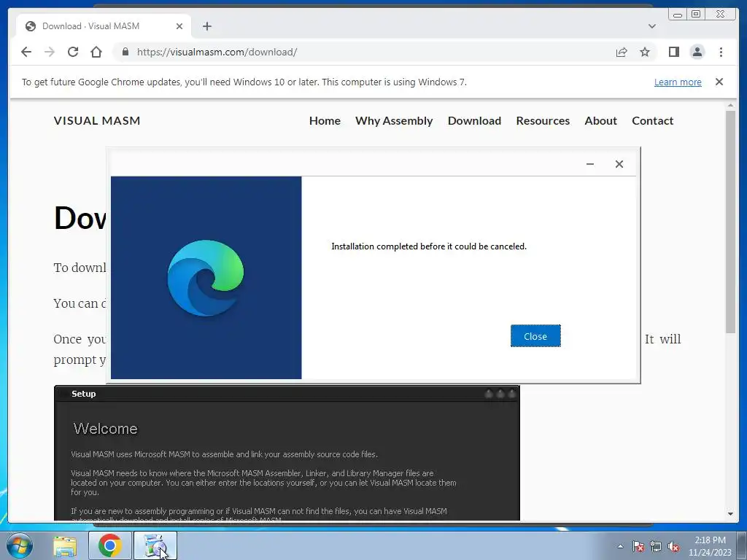Screen dimensions: 747x560
Task: Click the padlock site info icon
Action: coord(125,52)
